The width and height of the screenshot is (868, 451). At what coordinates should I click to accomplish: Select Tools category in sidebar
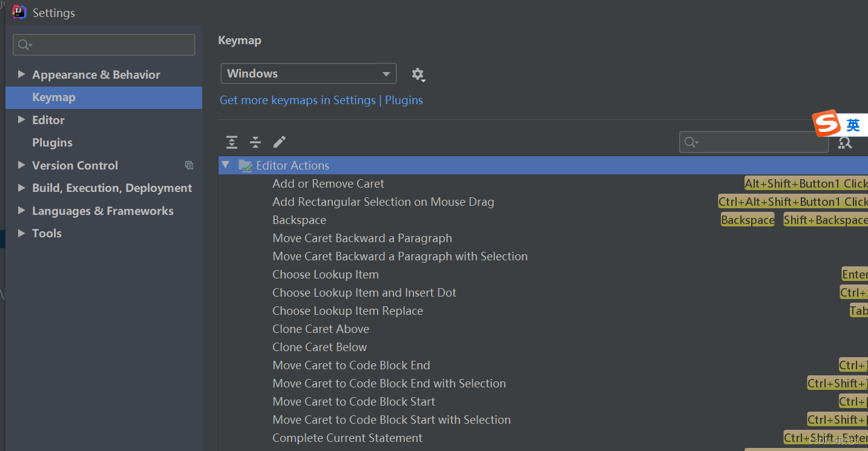point(47,233)
